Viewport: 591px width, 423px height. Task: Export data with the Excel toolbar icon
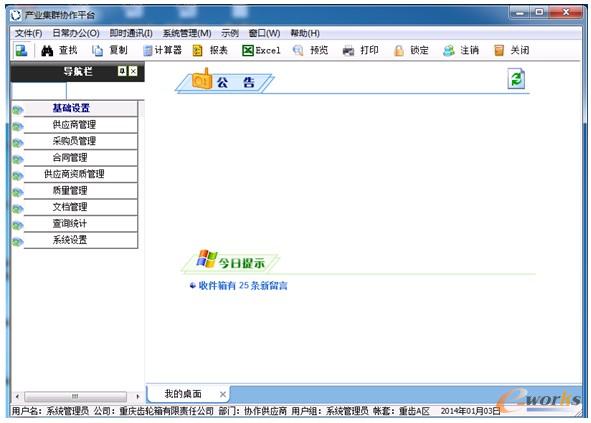248,51
